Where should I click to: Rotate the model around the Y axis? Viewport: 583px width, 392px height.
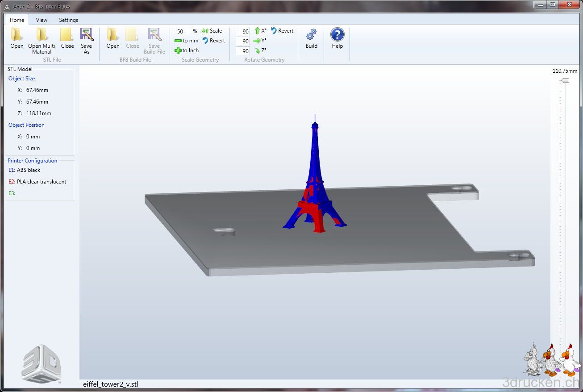(x=260, y=41)
